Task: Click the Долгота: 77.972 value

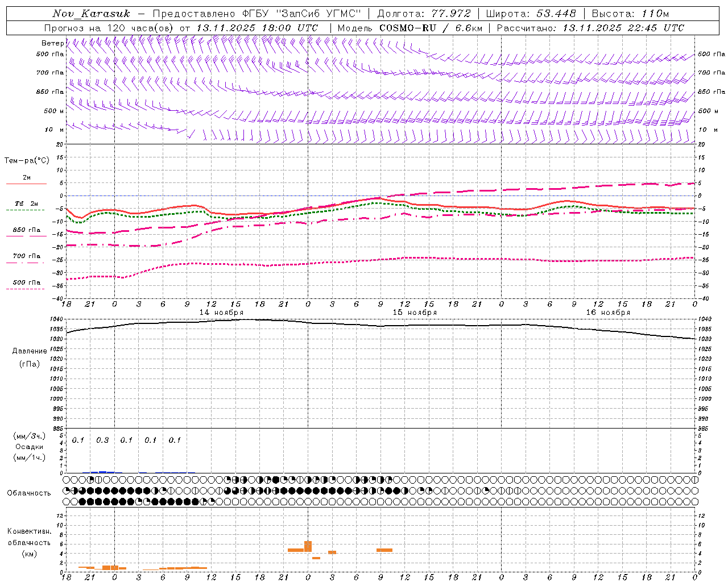Action: pyautogui.click(x=424, y=14)
